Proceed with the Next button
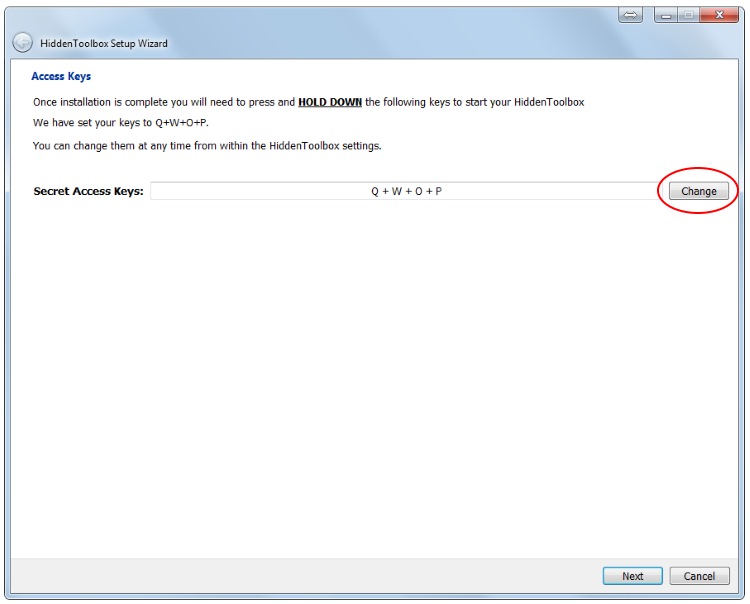The height and width of the screenshot is (604, 750). point(632,576)
